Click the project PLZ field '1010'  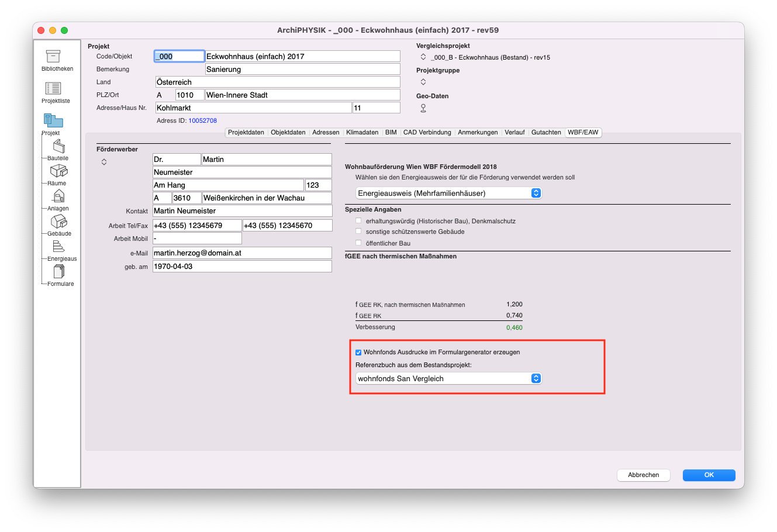tap(189, 95)
